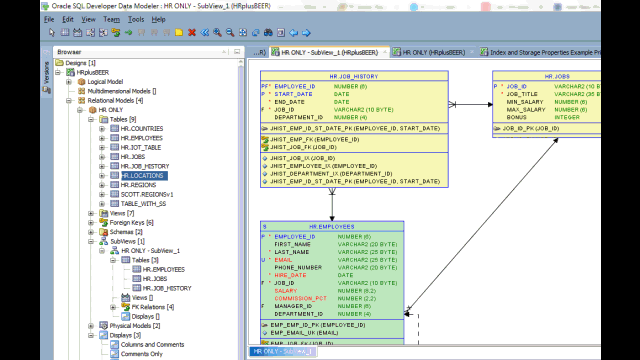Choose the New Table toolbar icon
This screenshot has height=360, width=640.
click(x=64, y=33)
